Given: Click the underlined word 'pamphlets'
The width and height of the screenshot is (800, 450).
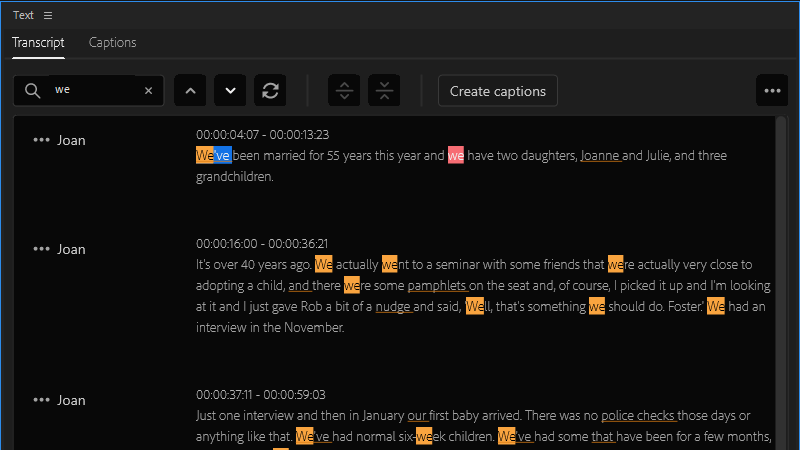Looking at the screenshot, I should coord(437,286).
